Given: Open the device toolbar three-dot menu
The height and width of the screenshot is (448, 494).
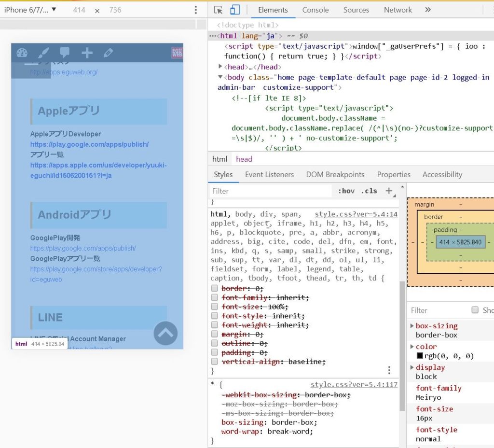Looking at the screenshot, I should coord(195,10).
